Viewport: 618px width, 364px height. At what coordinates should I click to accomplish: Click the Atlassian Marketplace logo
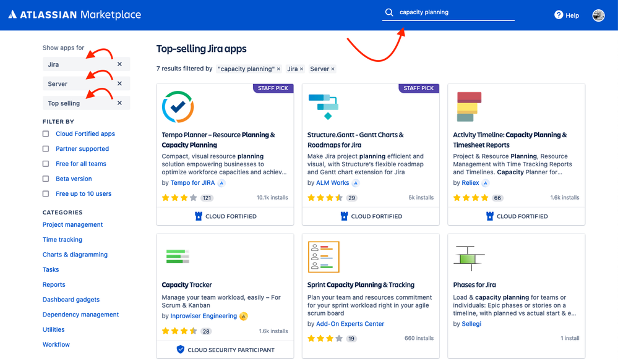click(74, 15)
